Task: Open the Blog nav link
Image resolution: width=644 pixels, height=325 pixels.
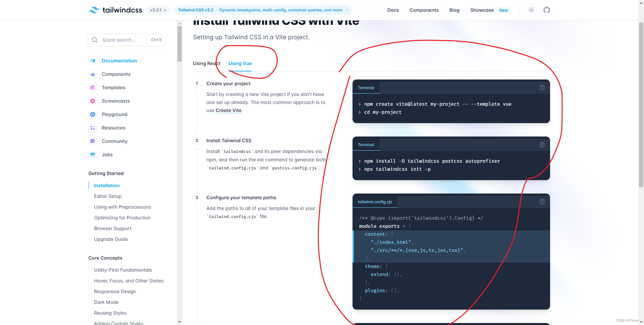Action: pyautogui.click(x=454, y=10)
